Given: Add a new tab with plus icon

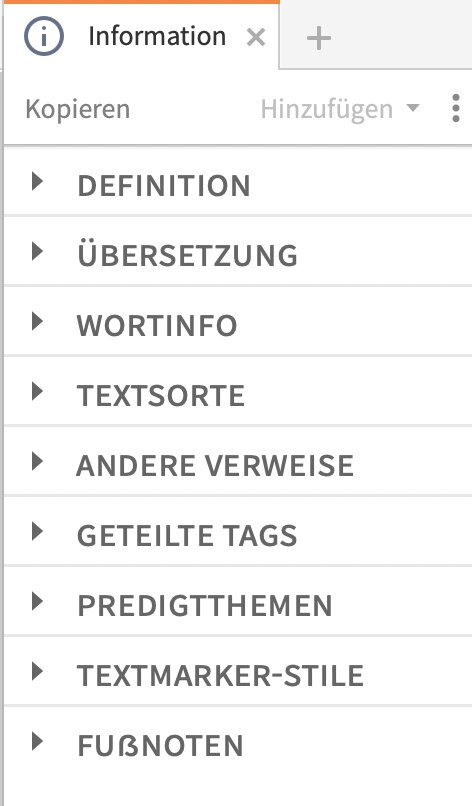Looking at the screenshot, I should pos(318,38).
